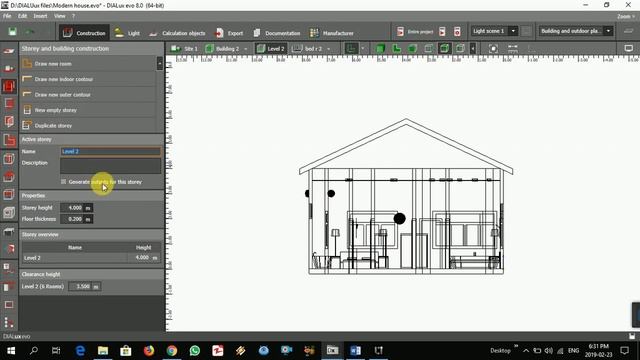This screenshot has height=360, width=640.
Task: Click the furniture table sidebar icon
Action: click(x=9, y=232)
